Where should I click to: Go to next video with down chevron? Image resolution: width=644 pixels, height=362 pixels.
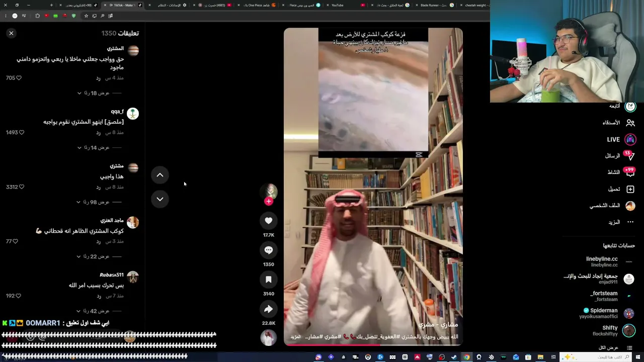(160, 199)
